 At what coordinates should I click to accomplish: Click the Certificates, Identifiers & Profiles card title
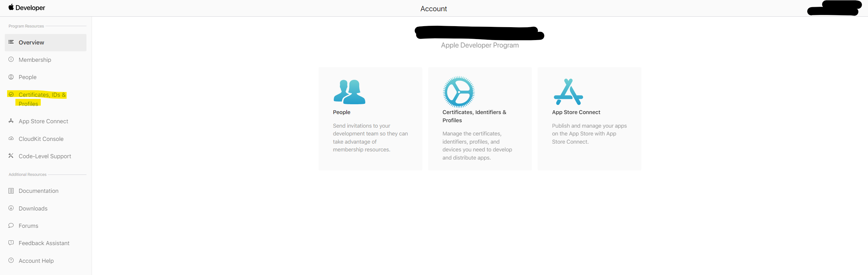pos(474,116)
